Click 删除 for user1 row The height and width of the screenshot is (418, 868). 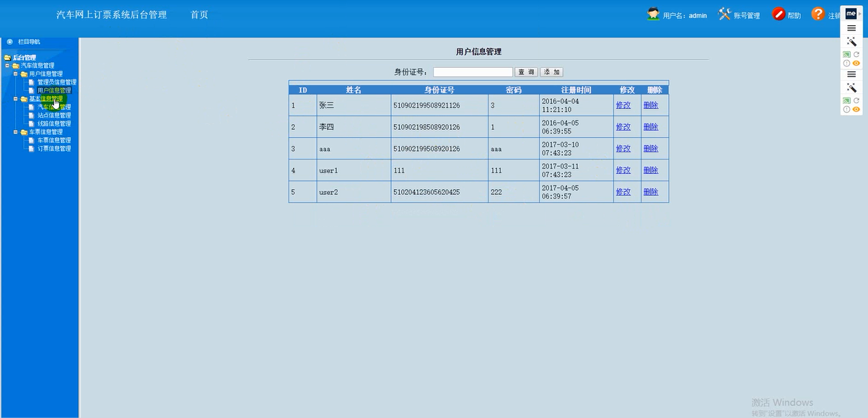click(651, 170)
